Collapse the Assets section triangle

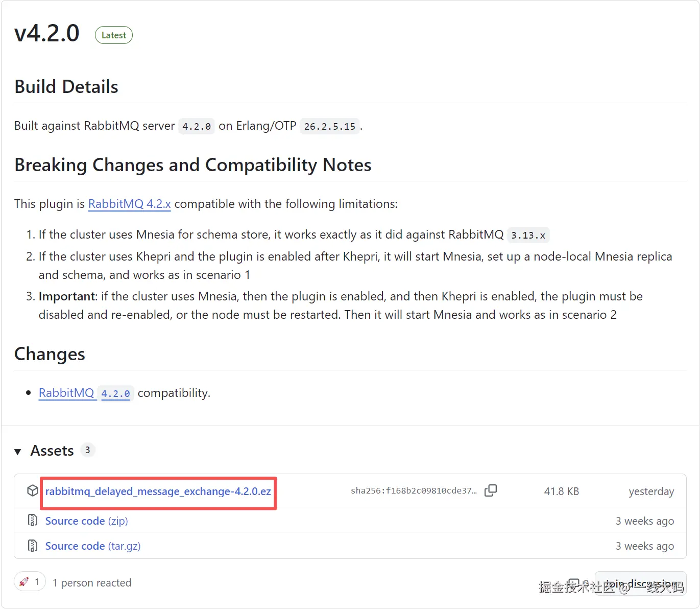(18, 452)
